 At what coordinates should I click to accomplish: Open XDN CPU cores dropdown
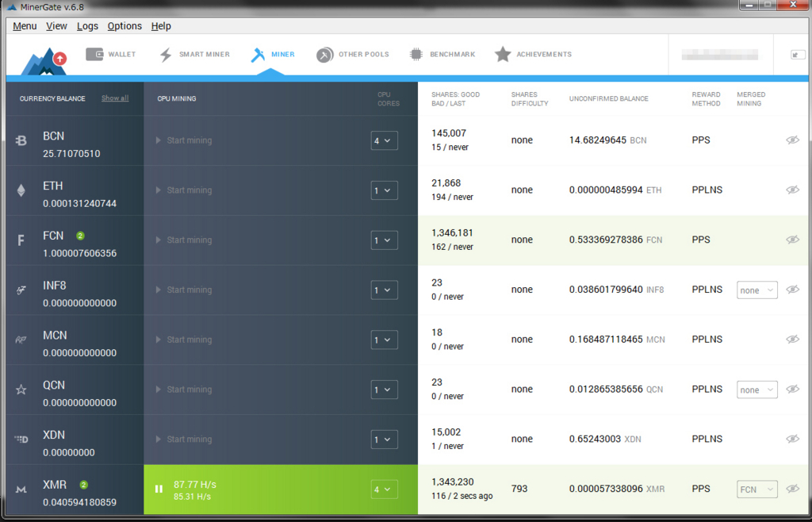tap(385, 439)
